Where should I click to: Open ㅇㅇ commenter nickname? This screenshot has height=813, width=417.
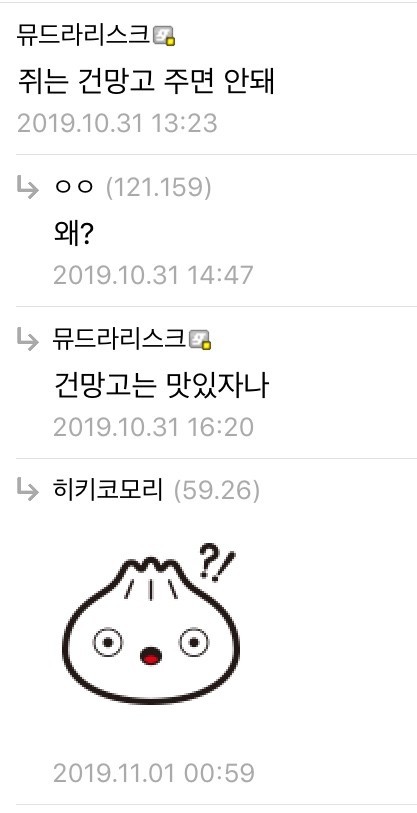(74, 189)
